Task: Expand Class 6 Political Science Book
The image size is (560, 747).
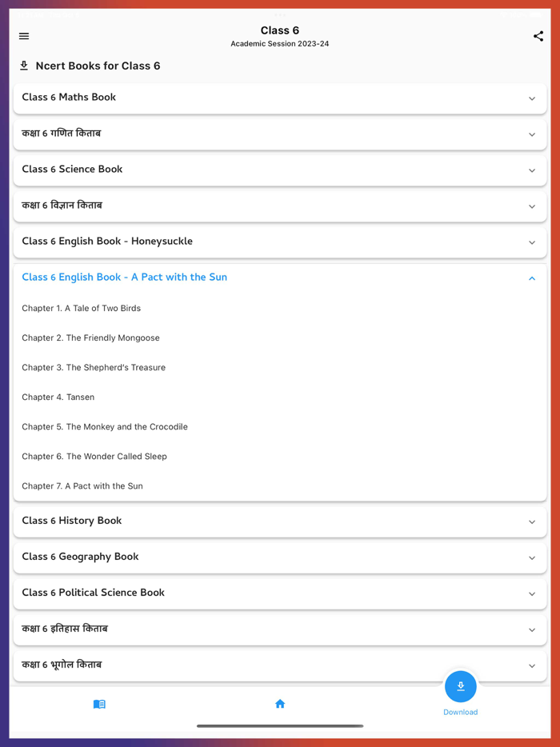Action: pyautogui.click(x=280, y=593)
